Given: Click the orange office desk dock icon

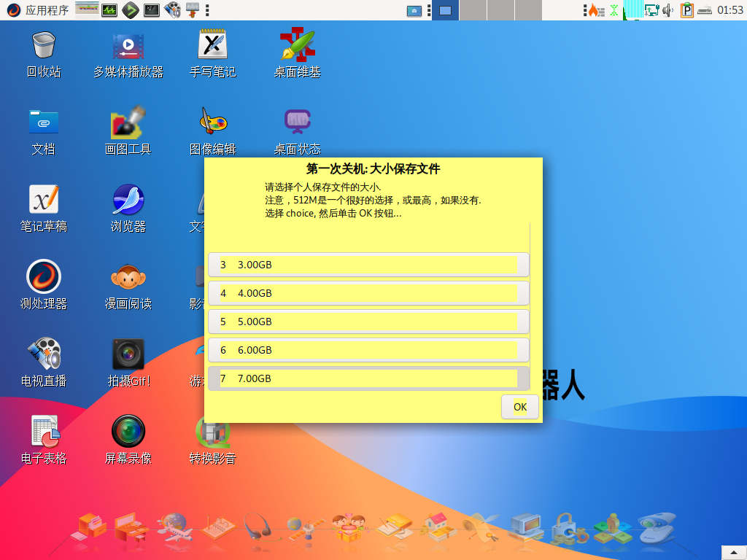Looking at the screenshot, I should point(131,529).
